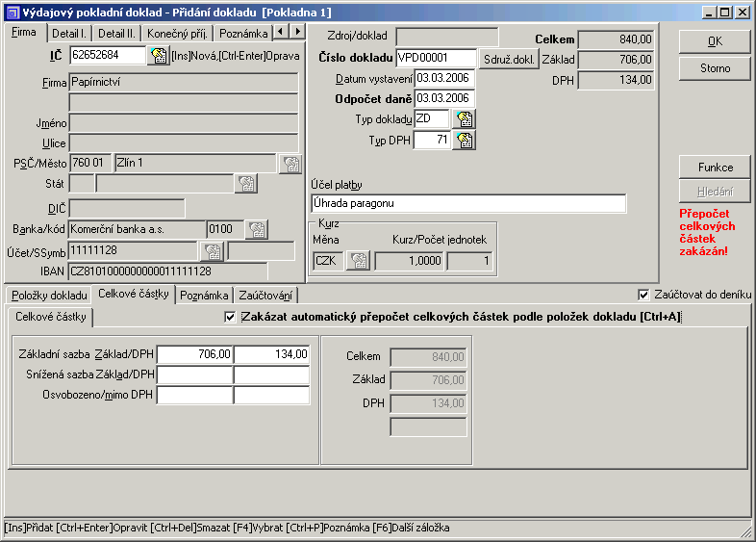This screenshot has height=542, width=756.
Task: Open Typ DPH lookup icon next to 71
Action: click(x=465, y=141)
